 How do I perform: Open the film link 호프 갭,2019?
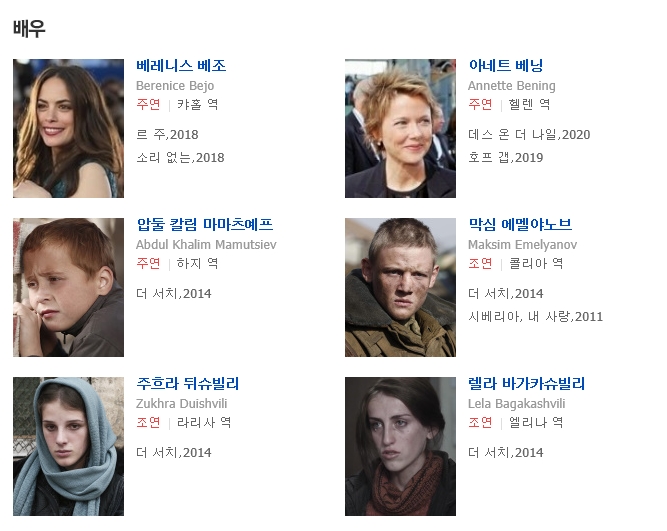coord(506,158)
